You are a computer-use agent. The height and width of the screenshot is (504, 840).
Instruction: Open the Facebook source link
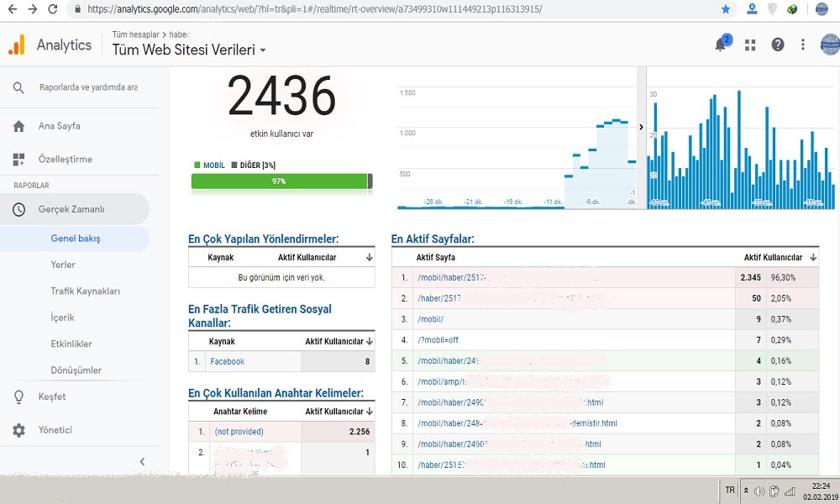point(227,361)
